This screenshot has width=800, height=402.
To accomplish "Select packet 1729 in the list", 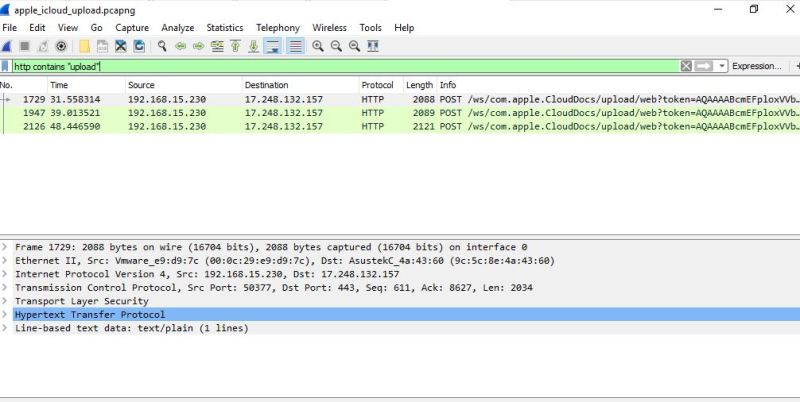I will tap(400, 99).
